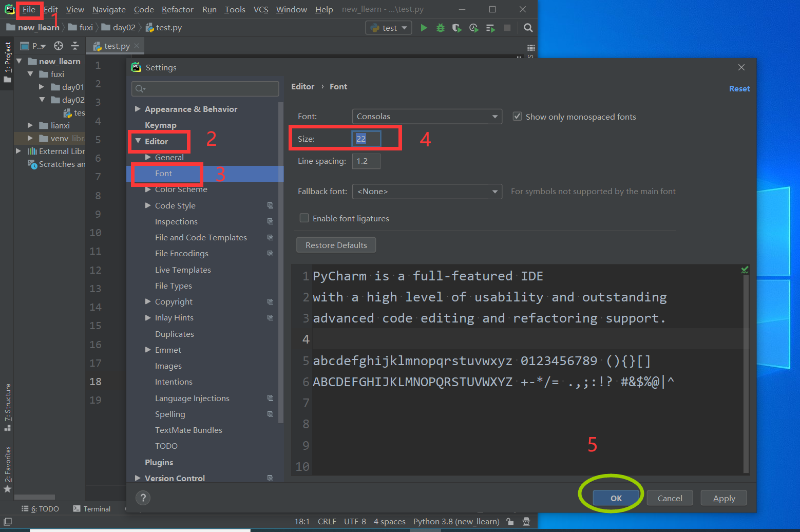The width and height of the screenshot is (800, 532).
Task: Select File Types settings item
Action: point(174,286)
